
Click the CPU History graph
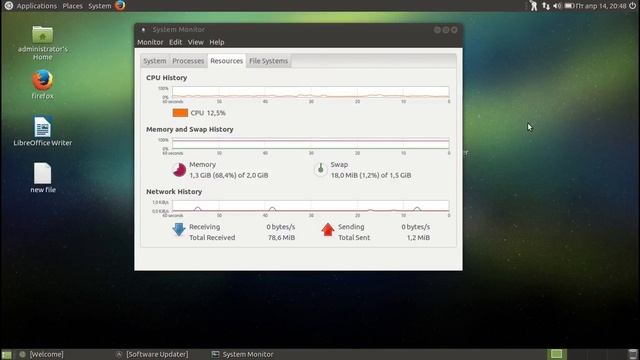(310, 92)
